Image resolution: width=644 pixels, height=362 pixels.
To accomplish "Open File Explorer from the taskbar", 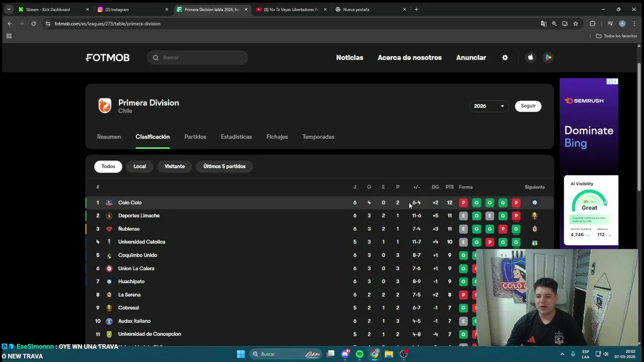I will (389, 354).
